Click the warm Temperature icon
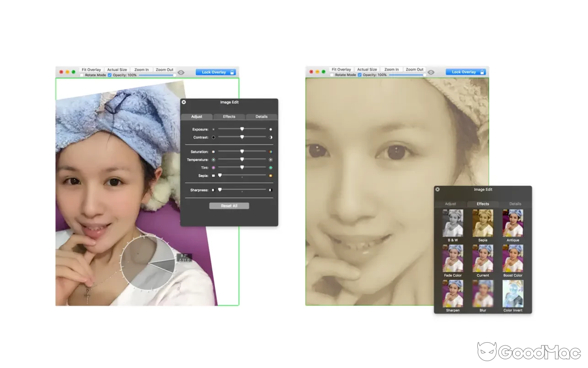The width and height of the screenshot is (588, 368). click(x=271, y=159)
